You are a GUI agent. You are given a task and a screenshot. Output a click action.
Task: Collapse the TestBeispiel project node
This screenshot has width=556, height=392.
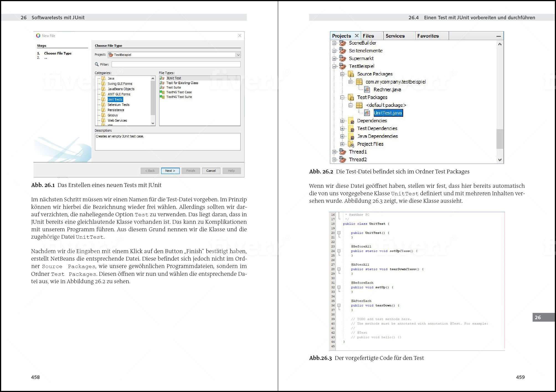(334, 66)
